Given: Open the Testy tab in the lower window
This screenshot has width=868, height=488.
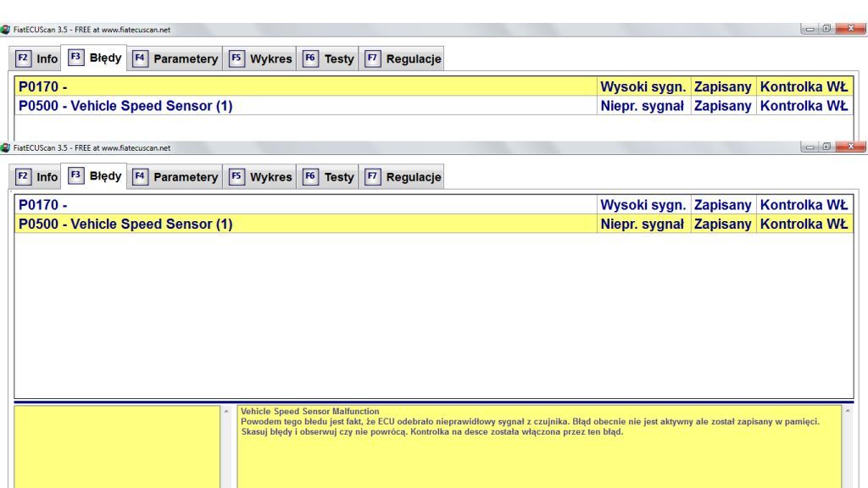Looking at the screenshot, I should 329,177.
